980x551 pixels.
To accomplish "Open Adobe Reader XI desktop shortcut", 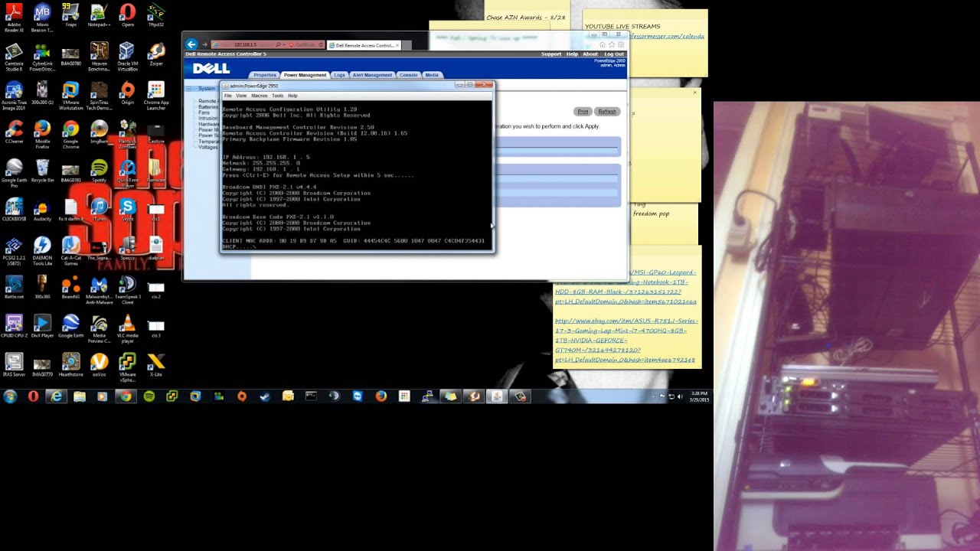I will click(14, 18).
